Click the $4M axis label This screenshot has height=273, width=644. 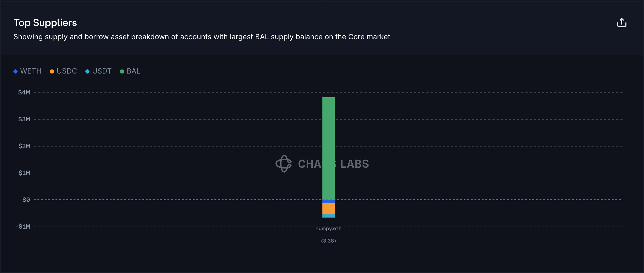point(24,92)
